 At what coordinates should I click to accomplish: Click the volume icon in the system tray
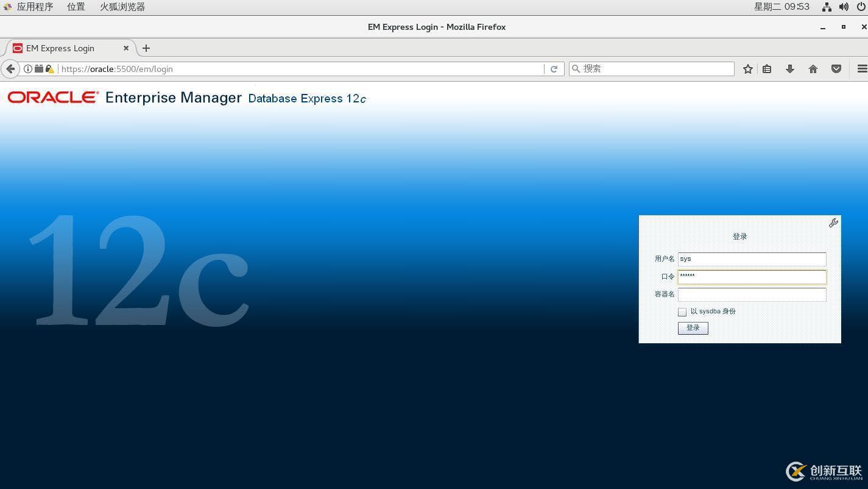[844, 7]
